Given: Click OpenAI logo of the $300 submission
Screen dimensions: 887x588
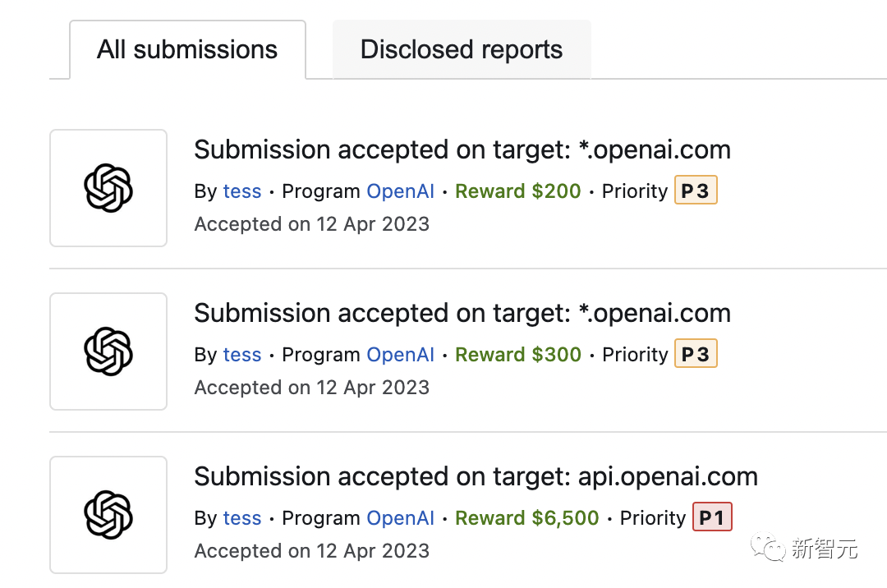Looking at the screenshot, I should [108, 351].
